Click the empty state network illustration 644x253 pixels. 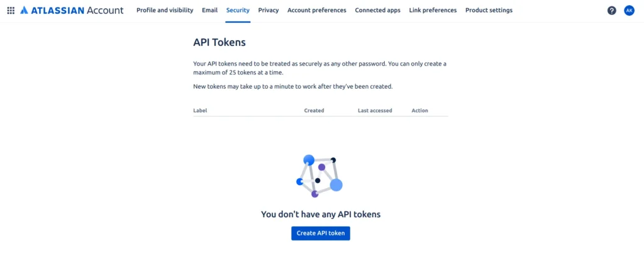pos(319,176)
